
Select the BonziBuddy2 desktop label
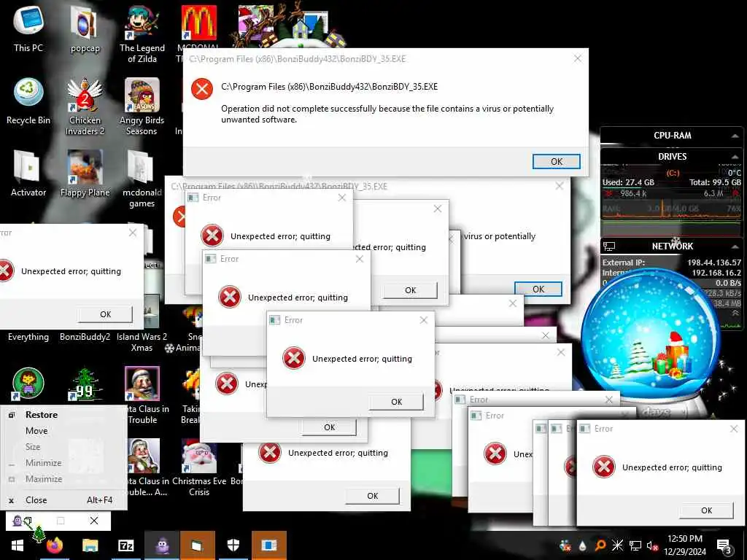85,337
